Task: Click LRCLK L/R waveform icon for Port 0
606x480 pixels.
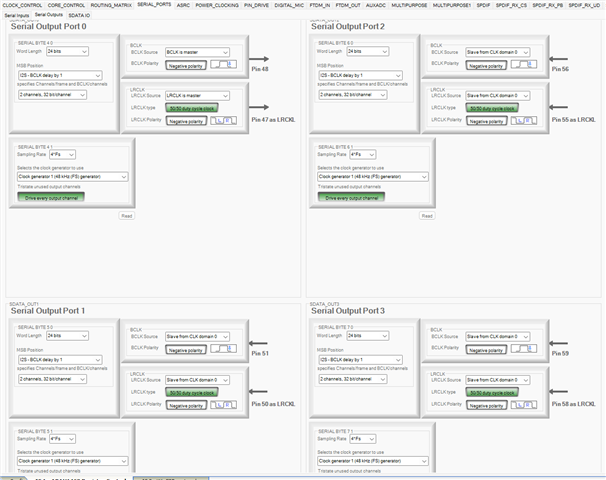Action: pyautogui.click(x=223, y=121)
